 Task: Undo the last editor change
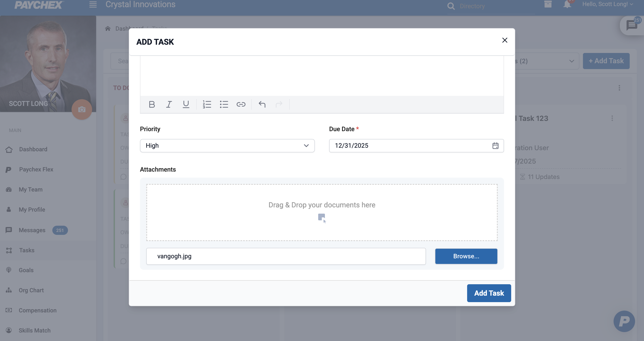pyautogui.click(x=262, y=104)
